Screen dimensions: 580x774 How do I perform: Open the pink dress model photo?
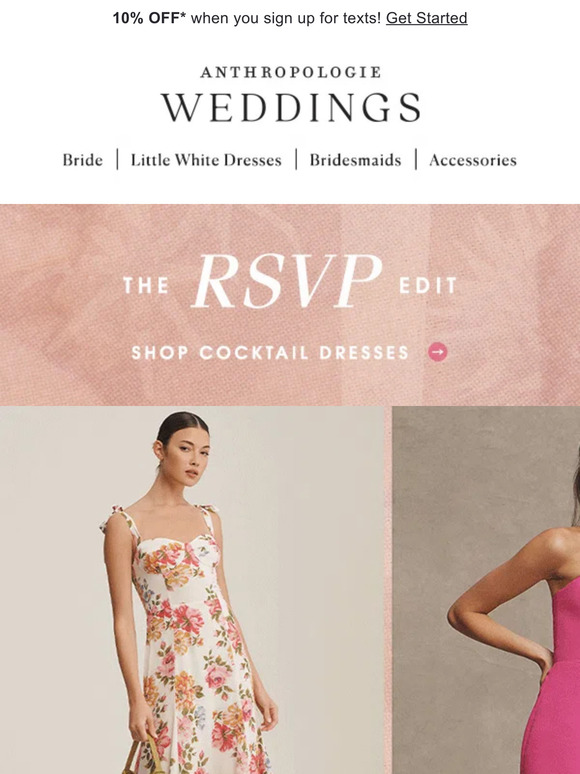[x=486, y=590]
